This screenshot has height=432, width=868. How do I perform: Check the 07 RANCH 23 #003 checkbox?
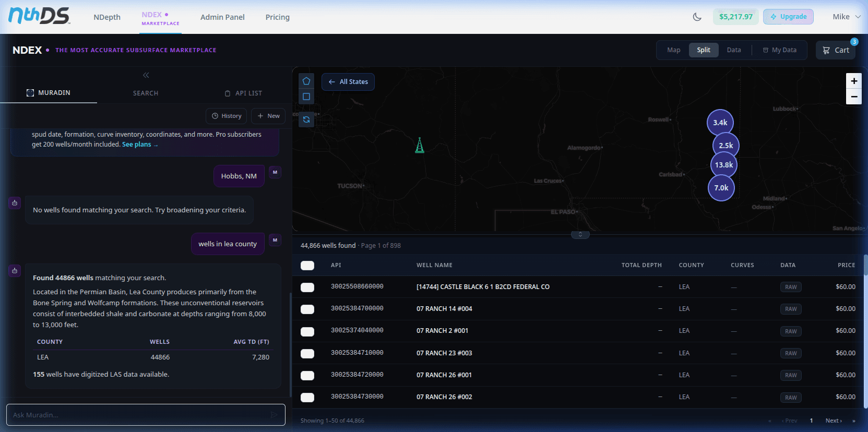(x=307, y=354)
